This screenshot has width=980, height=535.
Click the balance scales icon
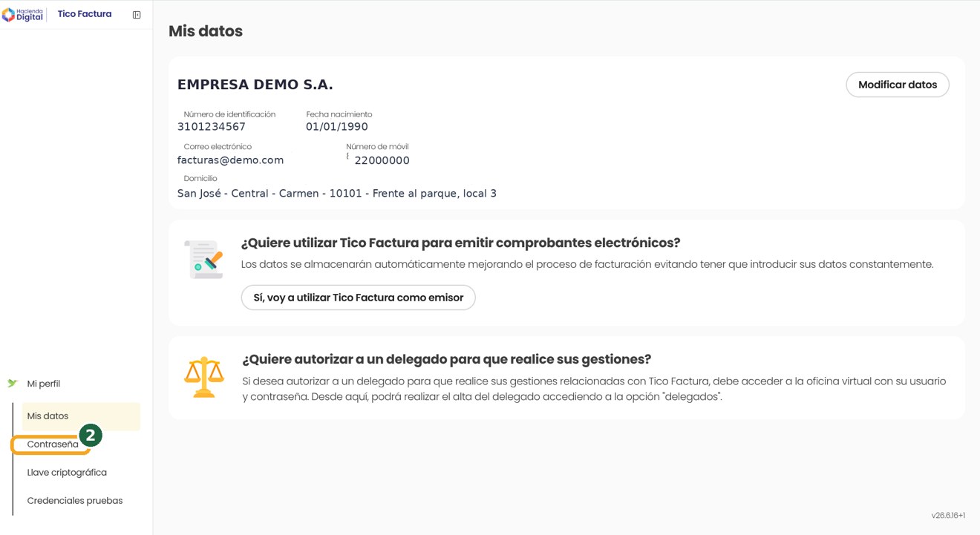(204, 377)
